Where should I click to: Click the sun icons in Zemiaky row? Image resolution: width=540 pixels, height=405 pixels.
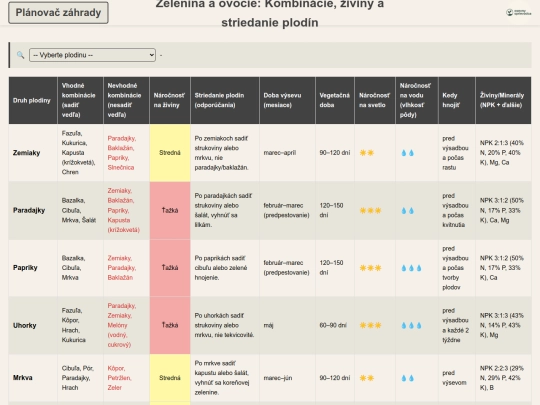366,153
